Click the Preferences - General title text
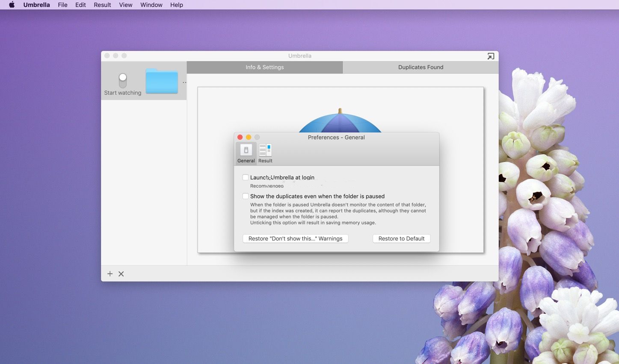The height and width of the screenshot is (364, 619). tap(336, 137)
